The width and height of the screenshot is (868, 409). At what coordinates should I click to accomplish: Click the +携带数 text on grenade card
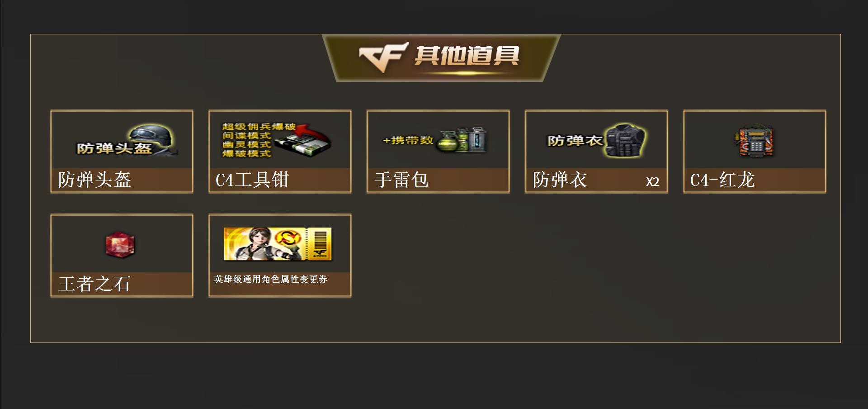pos(408,140)
